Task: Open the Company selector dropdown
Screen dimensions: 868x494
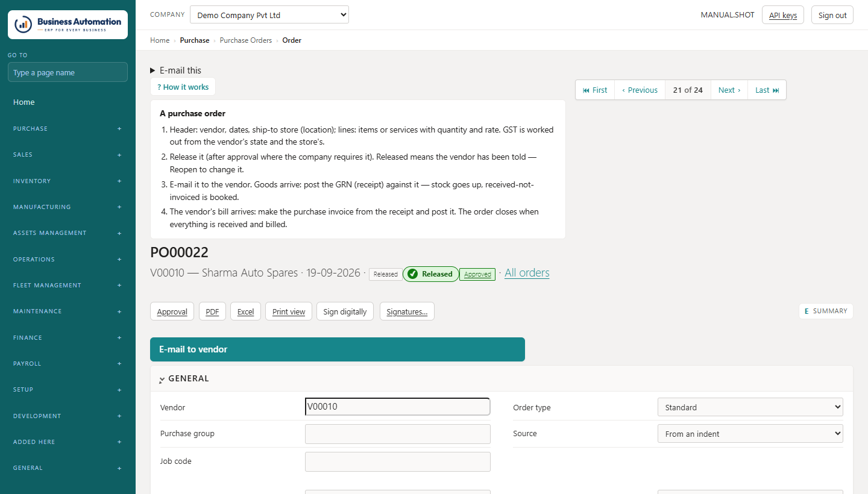Action: click(269, 15)
